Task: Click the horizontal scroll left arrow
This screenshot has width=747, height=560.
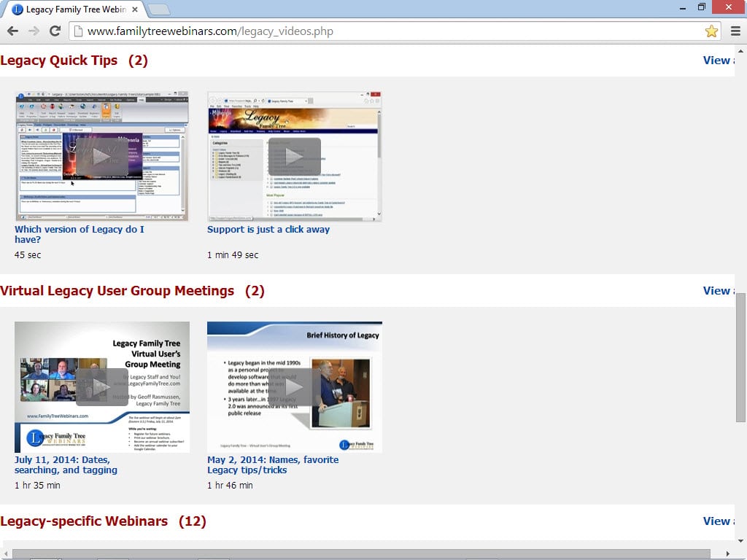Action: [x=5, y=554]
